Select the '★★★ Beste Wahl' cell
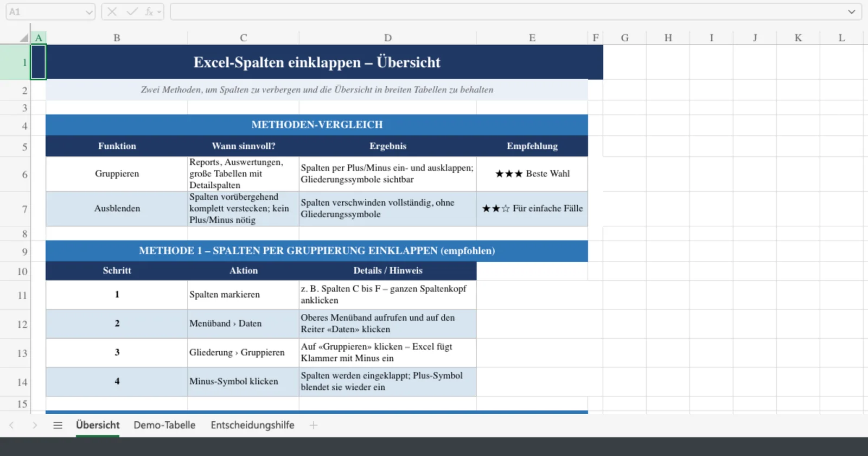Image resolution: width=868 pixels, height=456 pixels. tap(532, 174)
